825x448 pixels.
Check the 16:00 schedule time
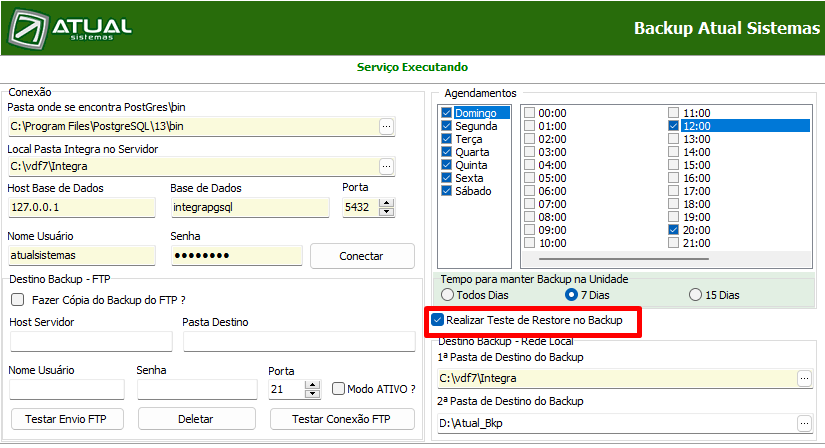673,178
